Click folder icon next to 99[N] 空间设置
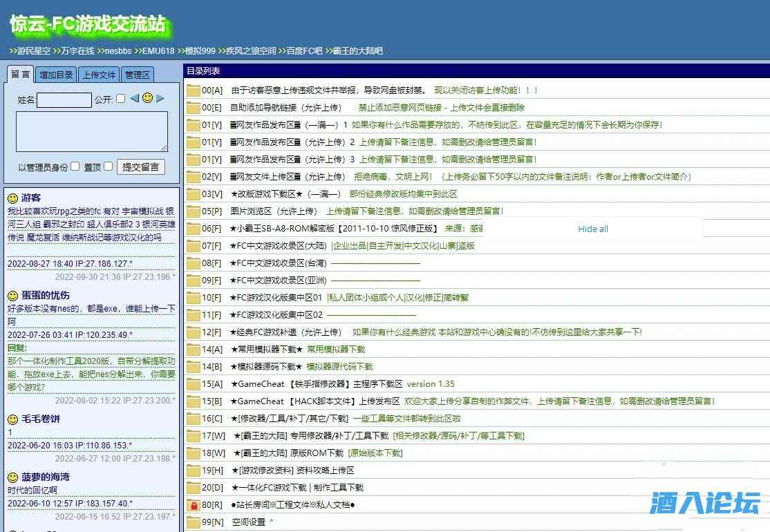 point(193,522)
